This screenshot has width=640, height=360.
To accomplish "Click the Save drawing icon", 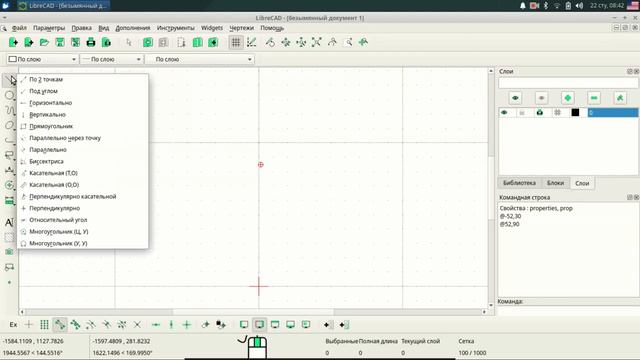I will pyautogui.click(x=60, y=42).
